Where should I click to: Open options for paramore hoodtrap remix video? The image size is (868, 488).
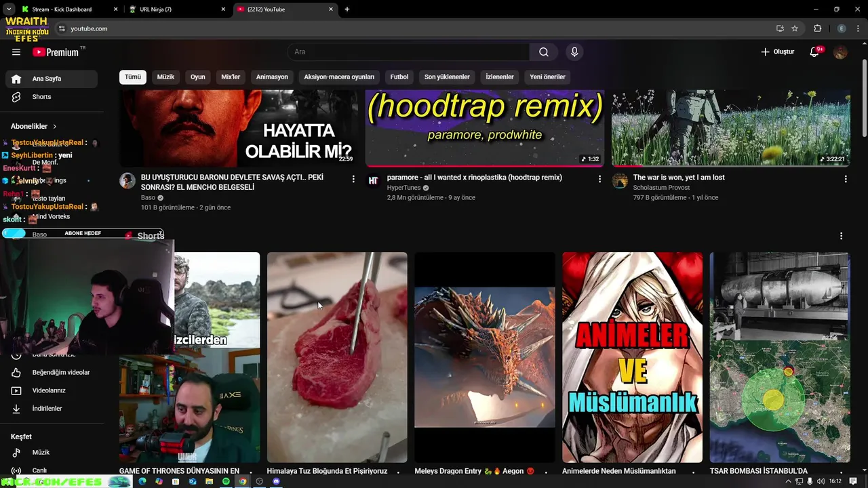599,179
